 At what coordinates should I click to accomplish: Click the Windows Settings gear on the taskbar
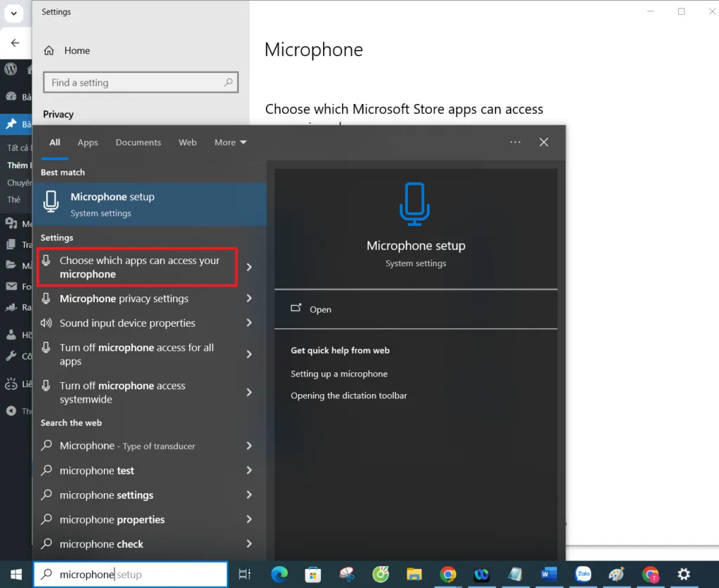click(x=684, y=574)
